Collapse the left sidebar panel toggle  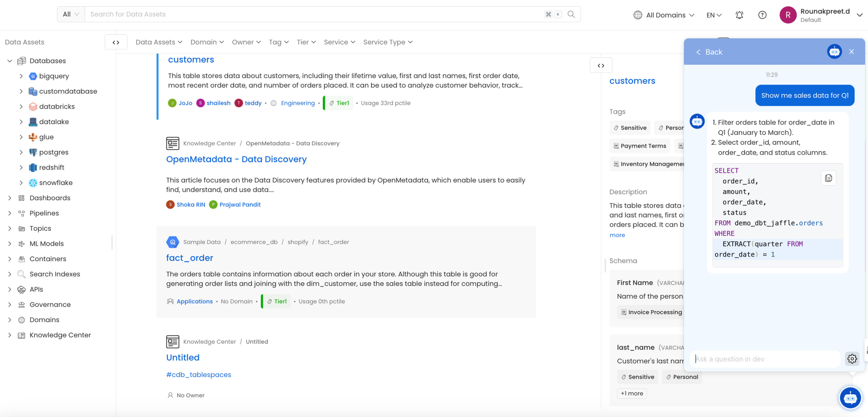pos(116,42)
